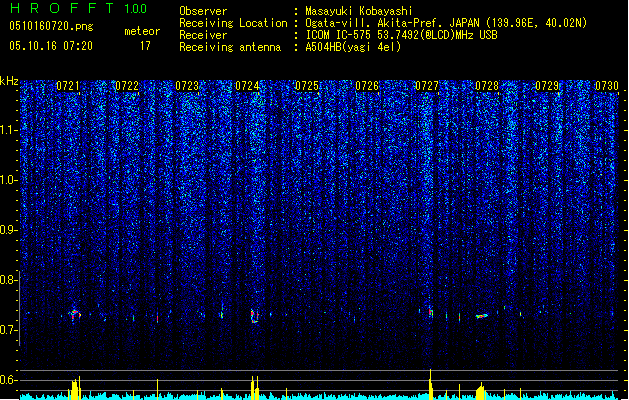Click the A504HB(yagi 4el) antenna text
629x400 pixels.
pyautogui.click(x=353, y=47)
